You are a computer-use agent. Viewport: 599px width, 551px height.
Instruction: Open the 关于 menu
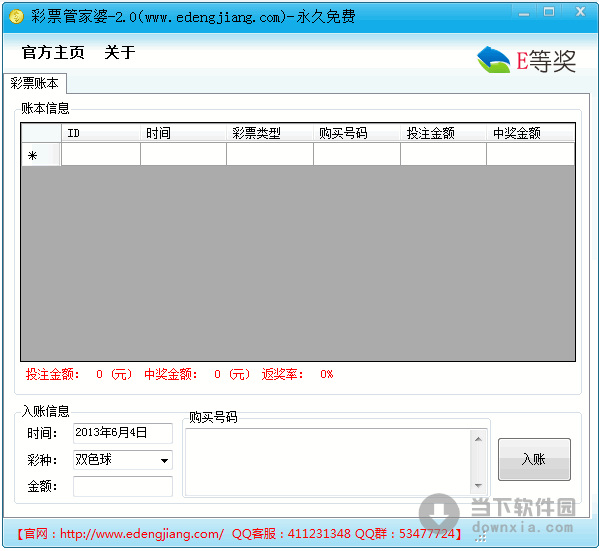point(120,52)
